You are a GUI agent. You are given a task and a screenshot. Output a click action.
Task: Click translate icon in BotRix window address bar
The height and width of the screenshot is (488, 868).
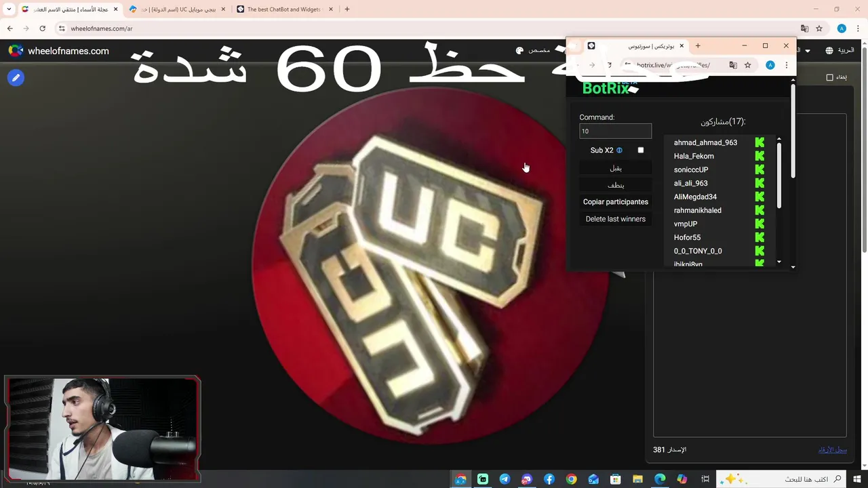(733, 65)
